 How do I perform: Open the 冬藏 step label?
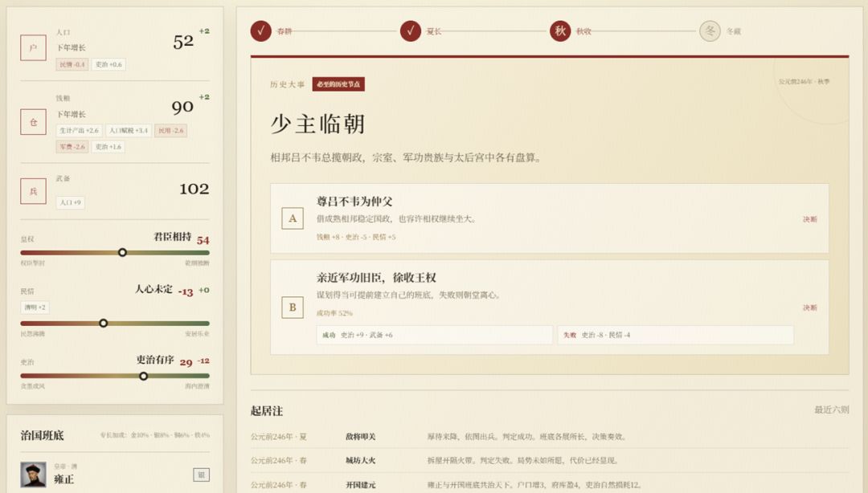click(734, 31)
